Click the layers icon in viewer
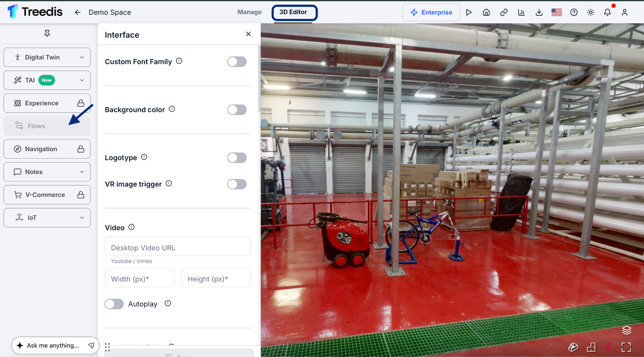The width and height of the screenshot is (644, 357). click(x=626, y=330)
